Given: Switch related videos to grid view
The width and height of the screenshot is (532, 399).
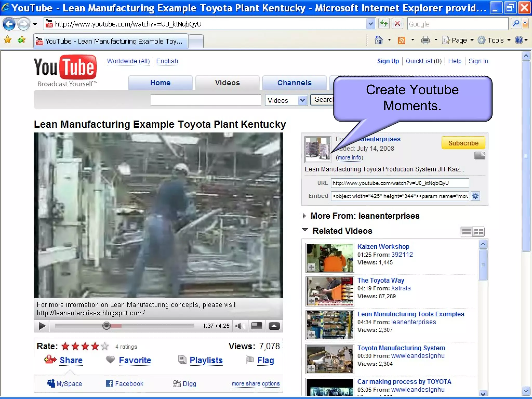Looking at the screenshot, I should pyautogui.click(x=478, y=232).
